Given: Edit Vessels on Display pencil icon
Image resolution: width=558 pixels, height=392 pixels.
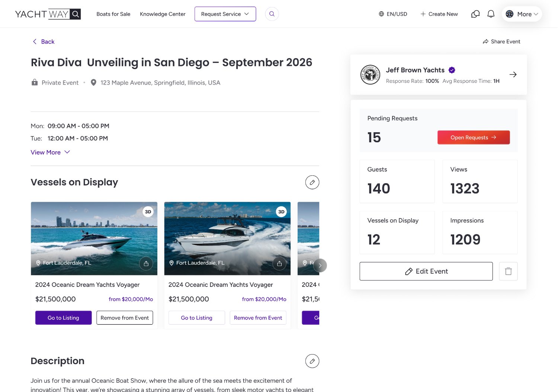Looking at the screenshot, I should (312, 182).
